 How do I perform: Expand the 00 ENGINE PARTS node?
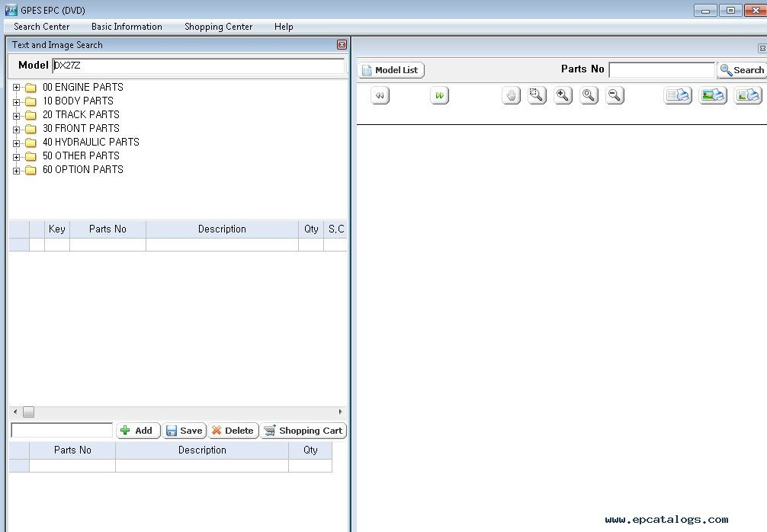[x=16, y=88]
